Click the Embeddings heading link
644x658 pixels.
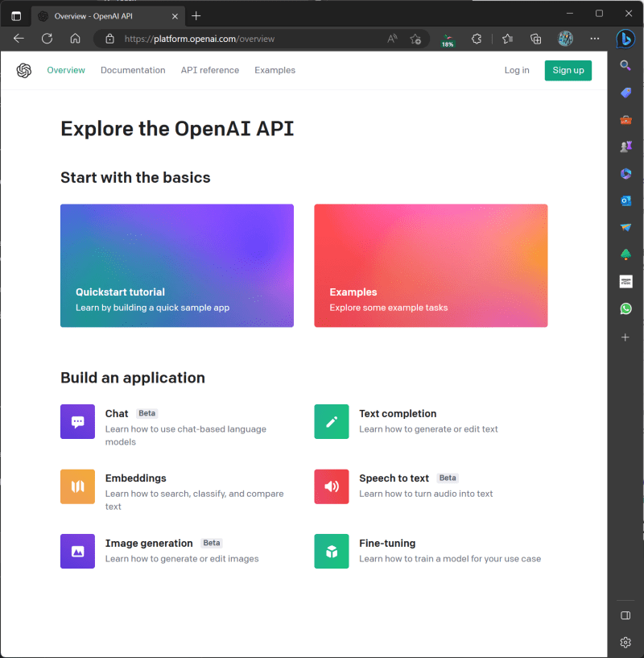click(x=135, y=478)
